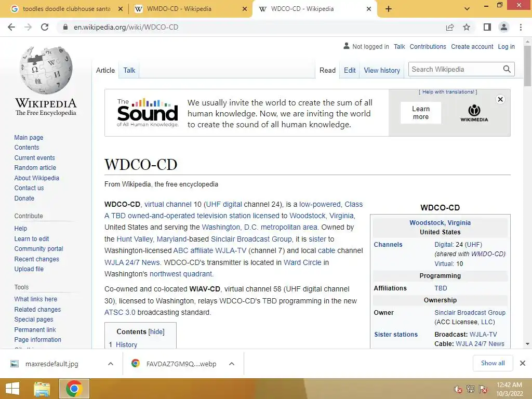Click the padlock site info icon
The height and width of the screenshot is (399, 532).
click(65, 27)
